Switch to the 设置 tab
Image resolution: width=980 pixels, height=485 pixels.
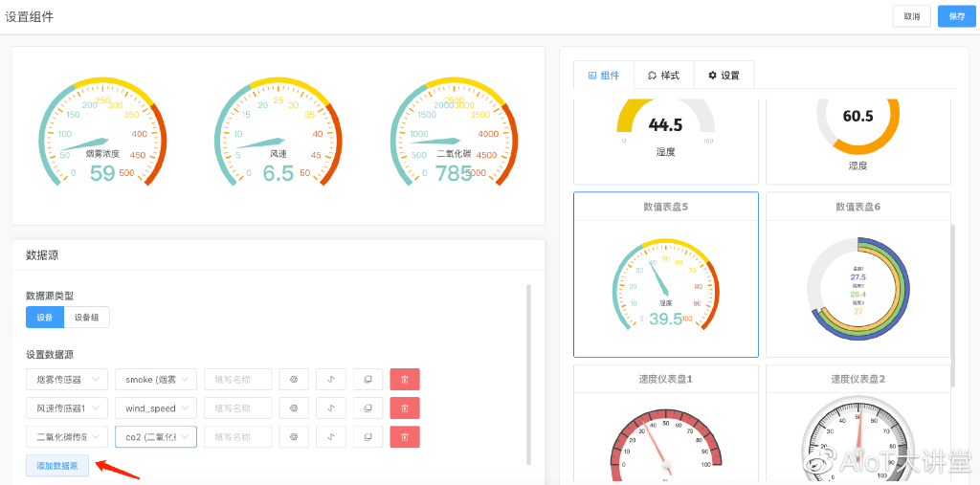pos(724,75)
